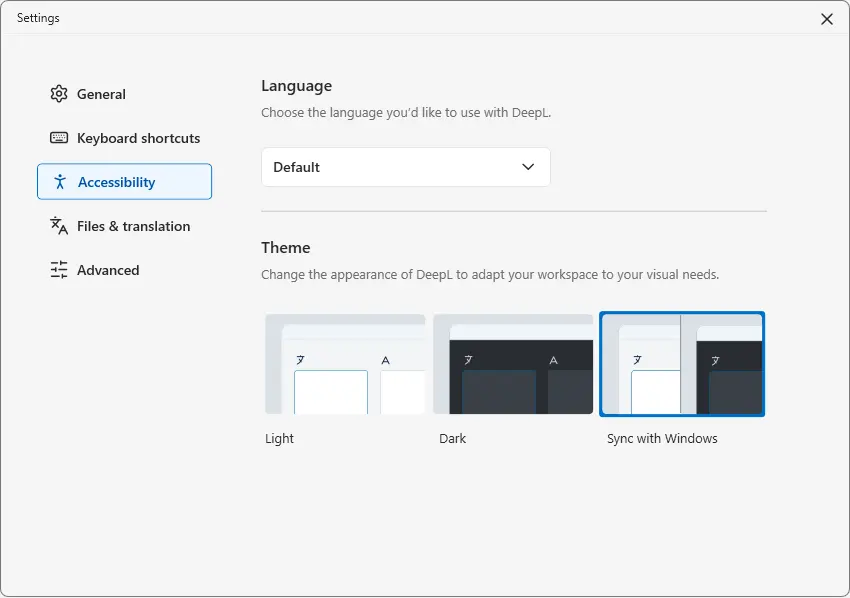Select the Sync with Windows theme thumbnail
Viewport: 850px width, 598px height.
[682, 364]
